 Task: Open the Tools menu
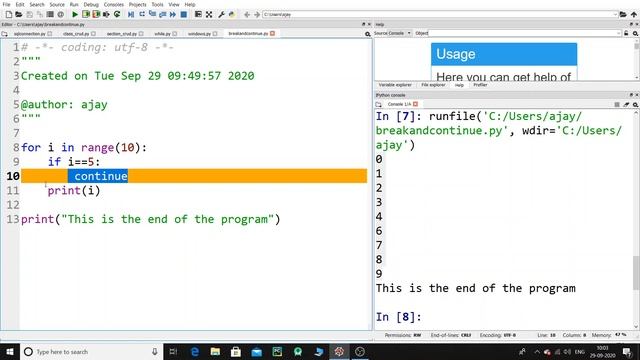click(157, 4)
